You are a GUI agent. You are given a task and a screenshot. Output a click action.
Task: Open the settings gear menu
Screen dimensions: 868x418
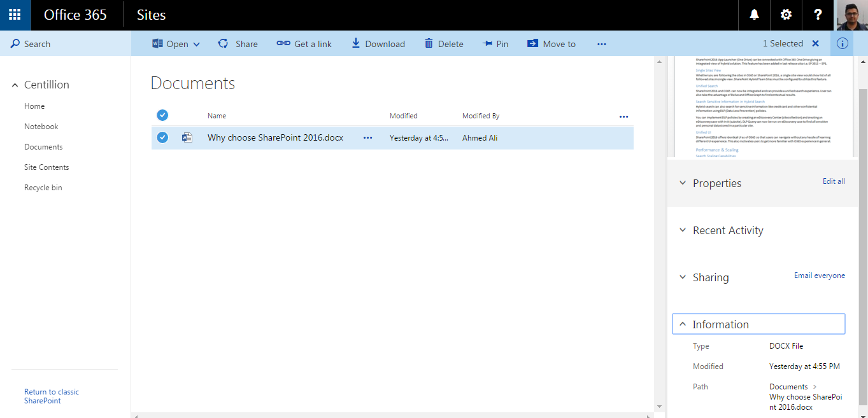click(786, 15)
